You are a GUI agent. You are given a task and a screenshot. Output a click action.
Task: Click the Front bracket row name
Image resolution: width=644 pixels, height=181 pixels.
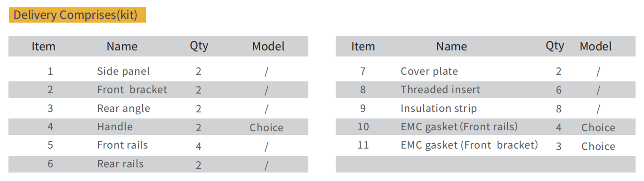click(x=132, y=90)
